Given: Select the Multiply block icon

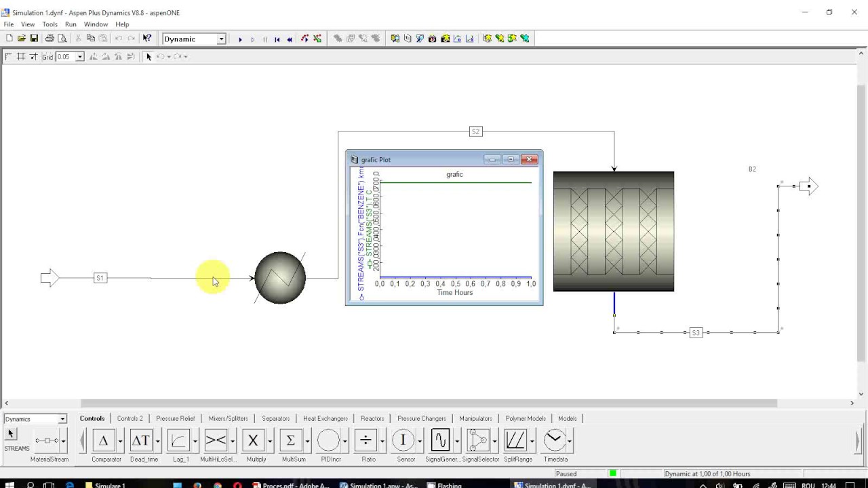Looking at the screenshot, I should (253, 441).
